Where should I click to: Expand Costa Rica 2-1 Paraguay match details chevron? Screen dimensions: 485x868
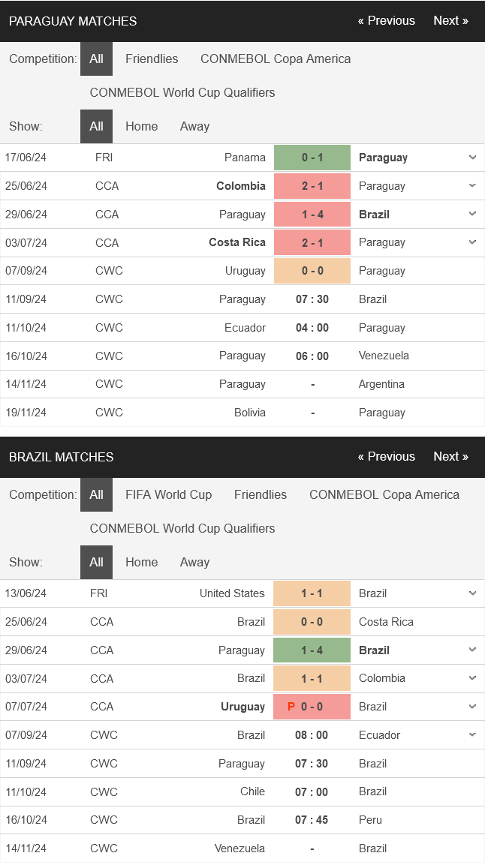point(472,242)
